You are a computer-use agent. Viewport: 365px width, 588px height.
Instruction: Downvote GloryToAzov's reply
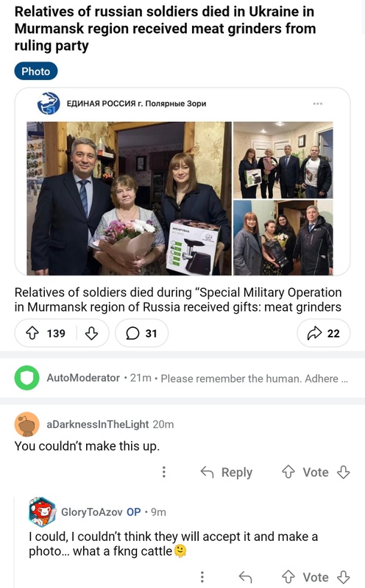coord(344,577)
